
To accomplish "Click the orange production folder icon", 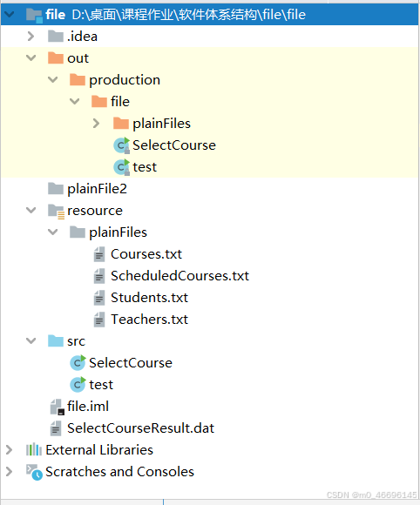I will 78,79.
